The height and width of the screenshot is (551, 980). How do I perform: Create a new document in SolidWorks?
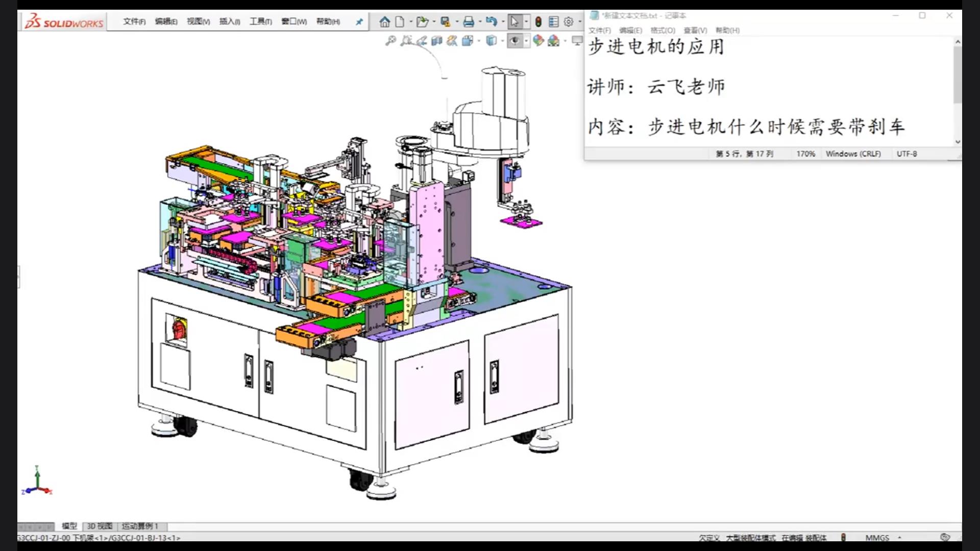[400, 21]
